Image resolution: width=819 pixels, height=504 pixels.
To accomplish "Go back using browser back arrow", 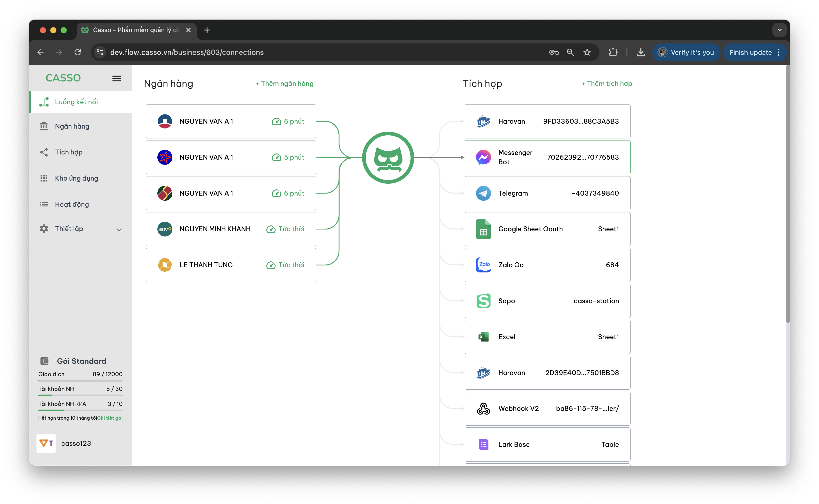I will tap(41, 52).
